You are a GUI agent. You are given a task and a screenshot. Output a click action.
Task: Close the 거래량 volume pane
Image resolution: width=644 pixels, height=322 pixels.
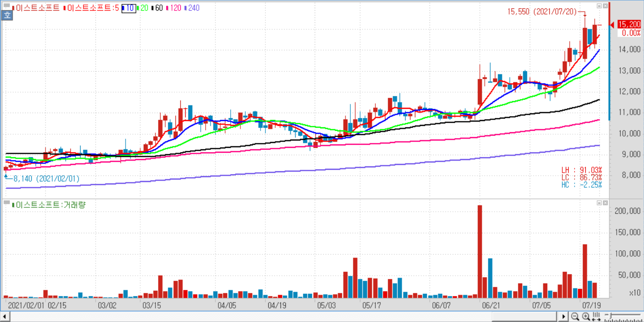click(x=605, y=202)
